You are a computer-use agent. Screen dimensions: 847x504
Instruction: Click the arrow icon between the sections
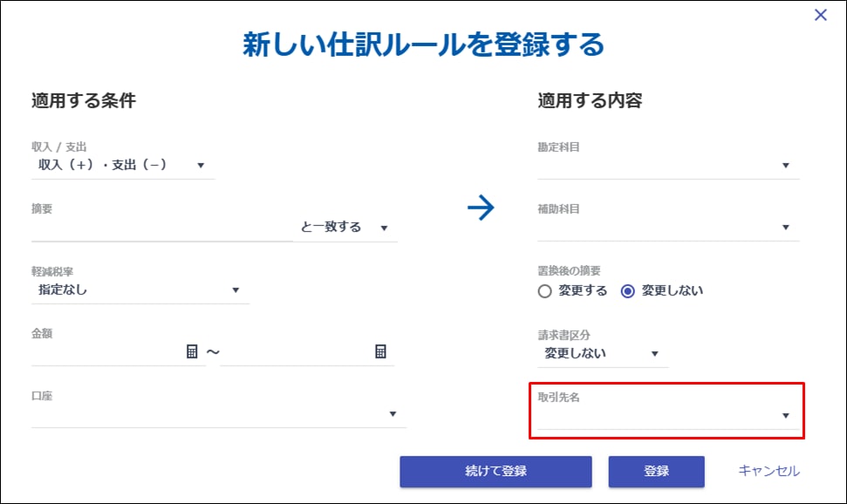(x=481, y=207)
